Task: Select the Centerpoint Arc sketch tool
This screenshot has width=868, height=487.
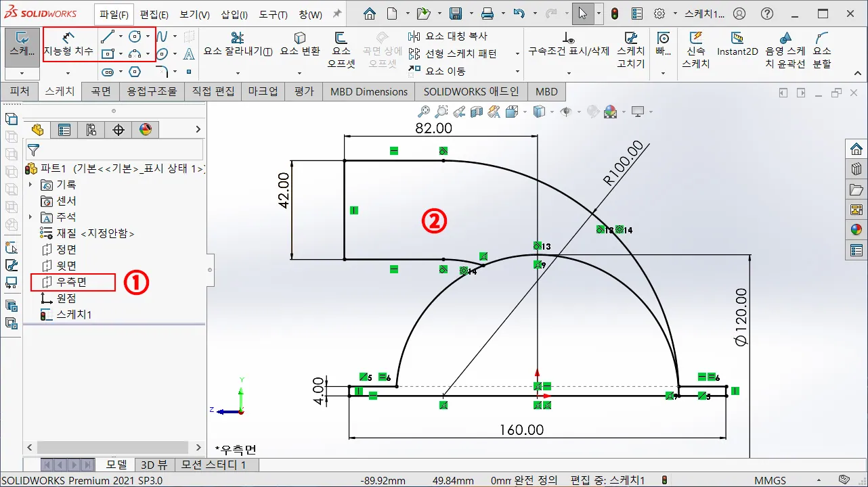Action: [x=135, y=53]
